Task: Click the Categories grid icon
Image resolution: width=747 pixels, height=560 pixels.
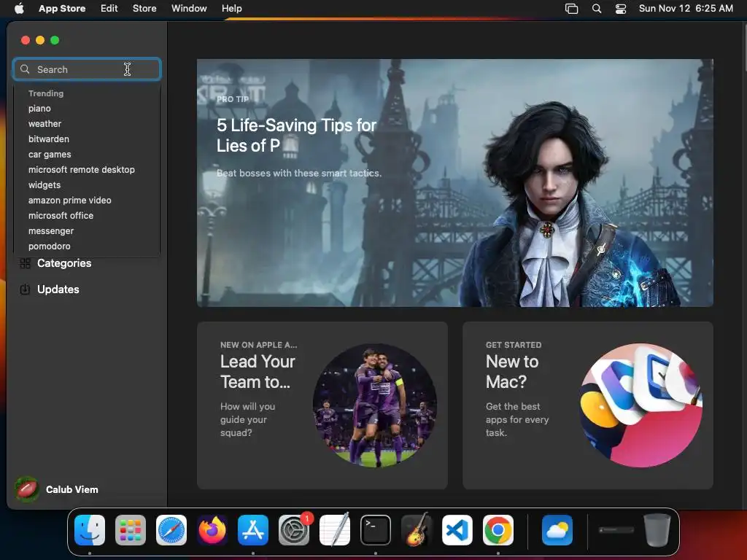Action: coord(26,263)
